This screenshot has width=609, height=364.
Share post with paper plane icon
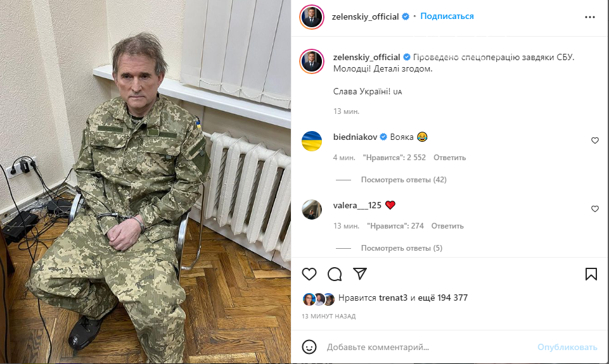(360, 273)
